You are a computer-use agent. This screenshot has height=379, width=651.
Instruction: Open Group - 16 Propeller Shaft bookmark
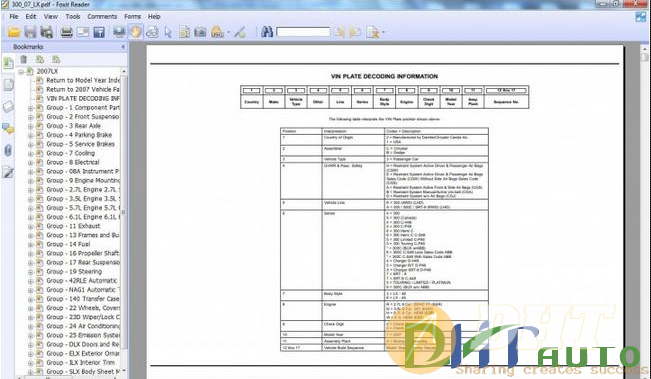83,253
